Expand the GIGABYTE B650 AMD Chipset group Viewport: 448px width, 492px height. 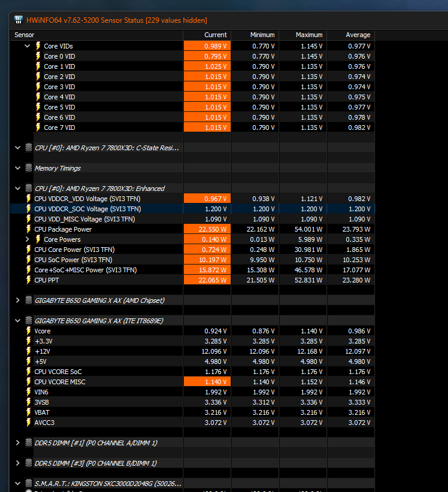(17, 300)
